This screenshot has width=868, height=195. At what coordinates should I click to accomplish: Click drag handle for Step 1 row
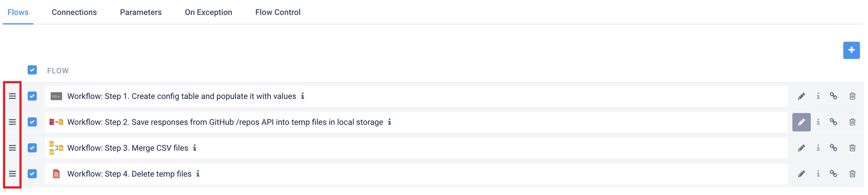pos(13,96)
